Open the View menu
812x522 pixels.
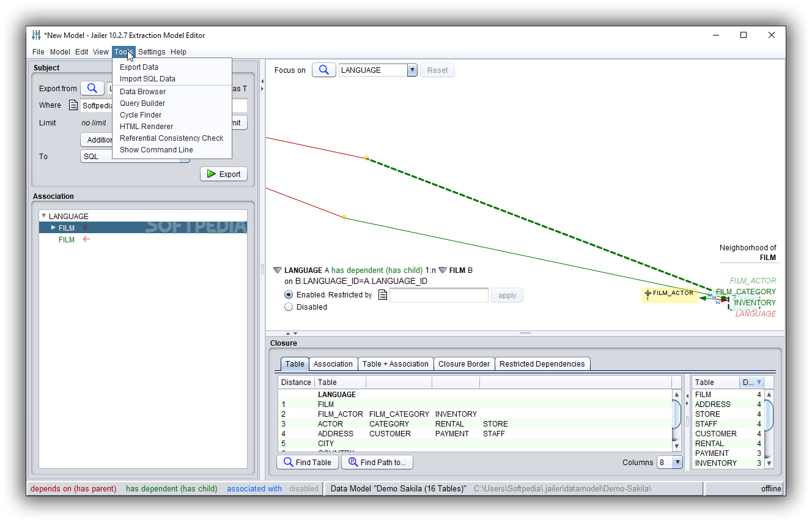pyautogui.click(x=101, y=52)
